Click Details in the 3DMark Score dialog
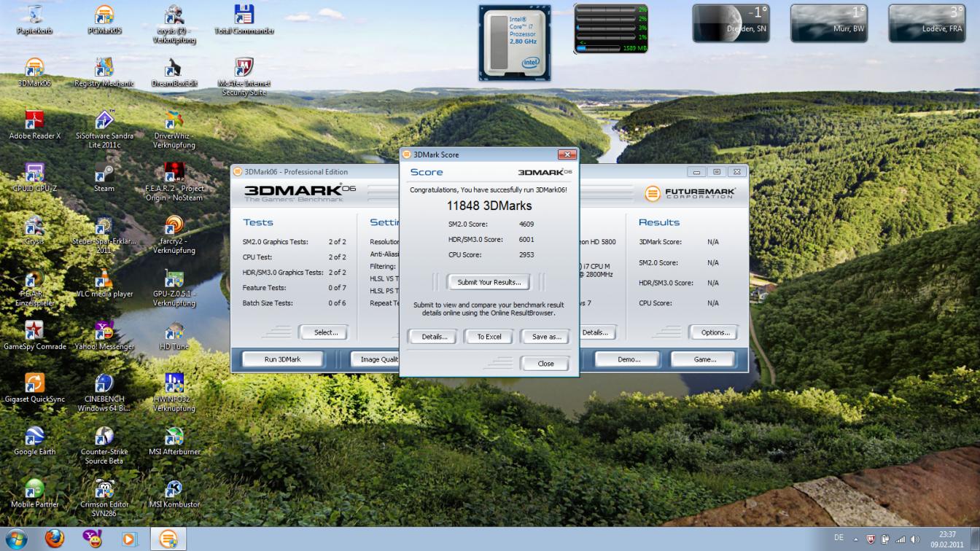 click(434, 337)
